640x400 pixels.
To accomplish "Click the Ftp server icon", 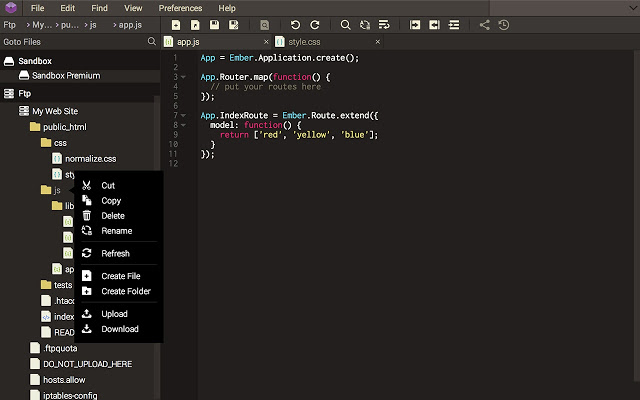I will coord(9,93).
